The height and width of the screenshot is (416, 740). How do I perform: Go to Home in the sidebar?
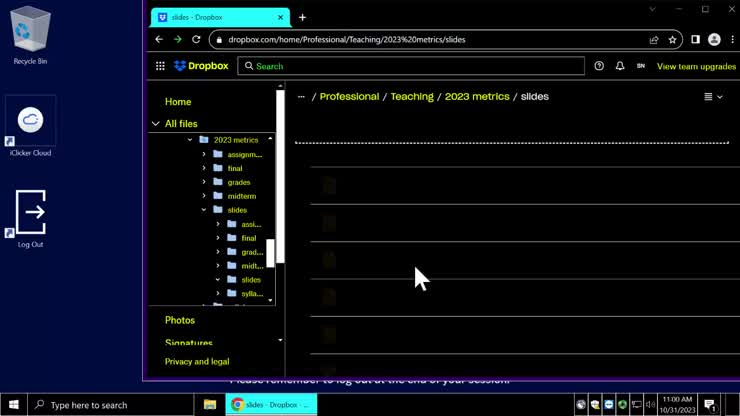[178, 102]
